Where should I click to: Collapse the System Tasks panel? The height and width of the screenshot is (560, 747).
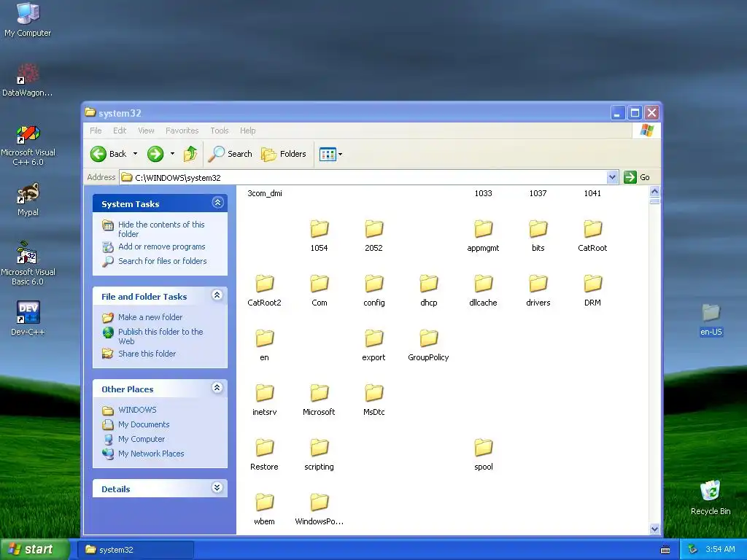(217, 203)
